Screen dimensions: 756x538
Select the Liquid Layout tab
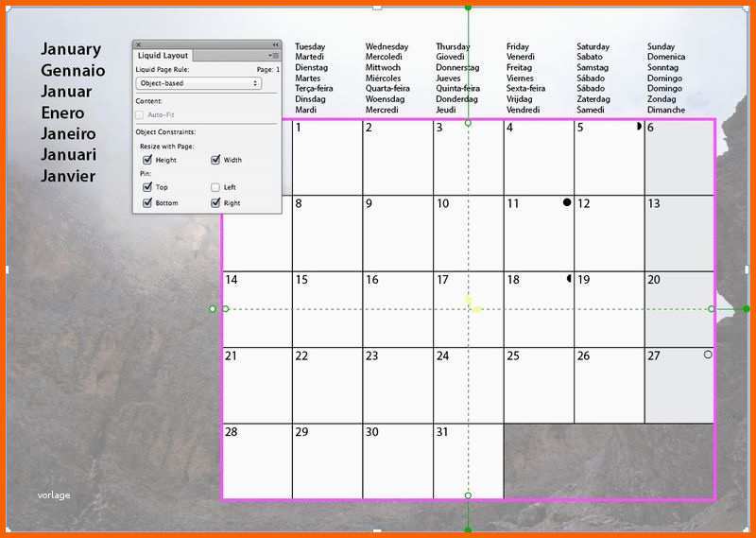(x=163, y=56)
